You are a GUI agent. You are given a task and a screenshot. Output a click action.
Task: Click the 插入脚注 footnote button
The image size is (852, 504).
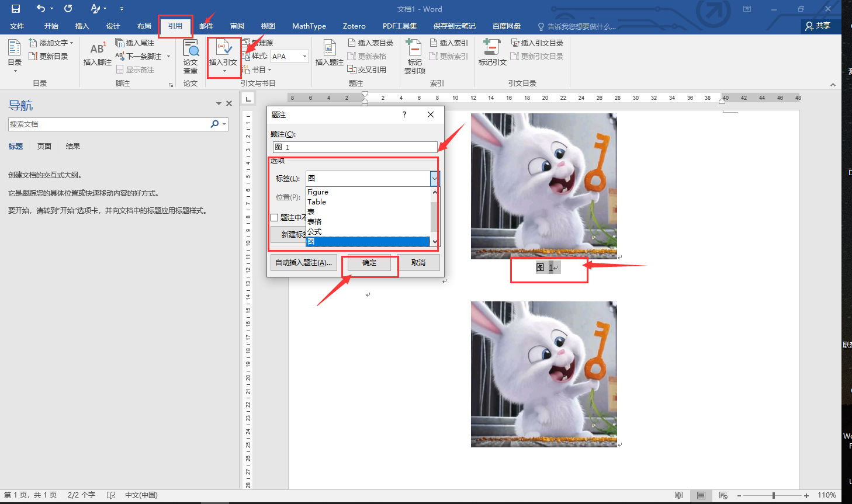point(97,54)
